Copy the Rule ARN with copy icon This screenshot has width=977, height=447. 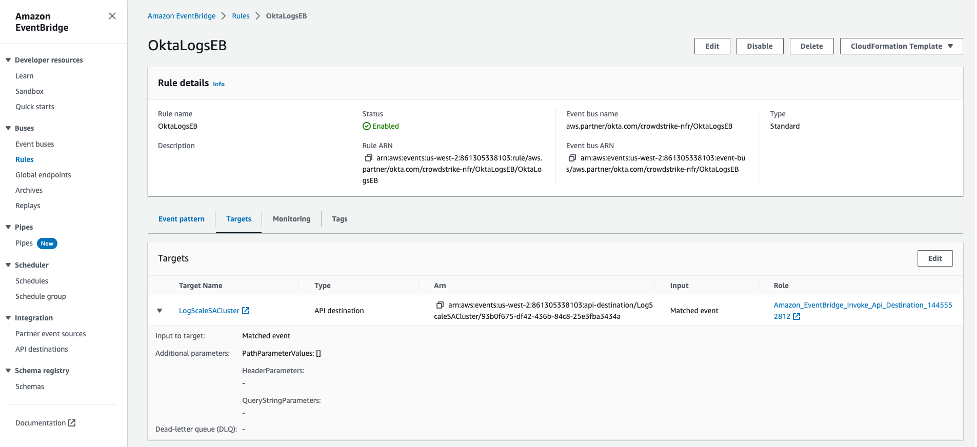pyautogui.click(x=368, y=158)
